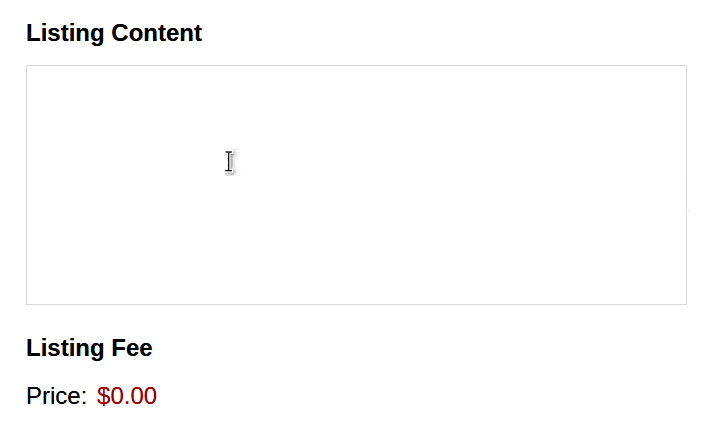This screenshot has height=427, width=706.
Task: Click the bold Listing Content title
Action: click(x=114, y=33)
